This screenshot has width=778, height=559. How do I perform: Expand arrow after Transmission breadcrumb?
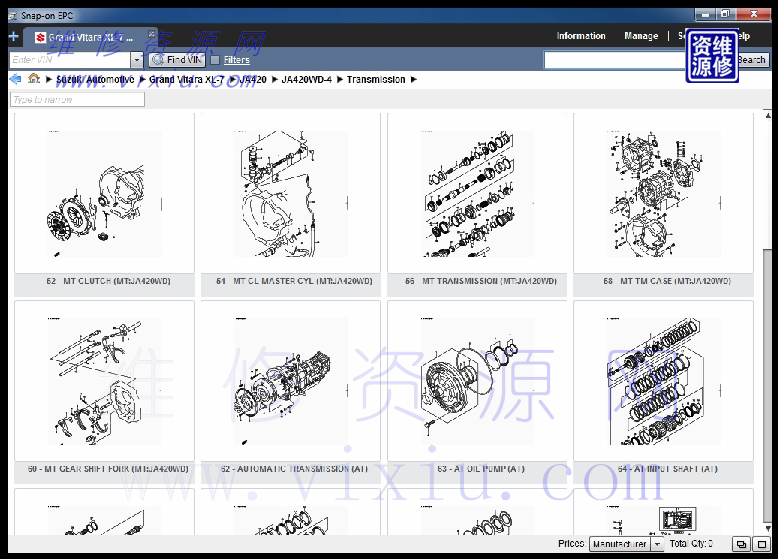[x=414, y=79]
